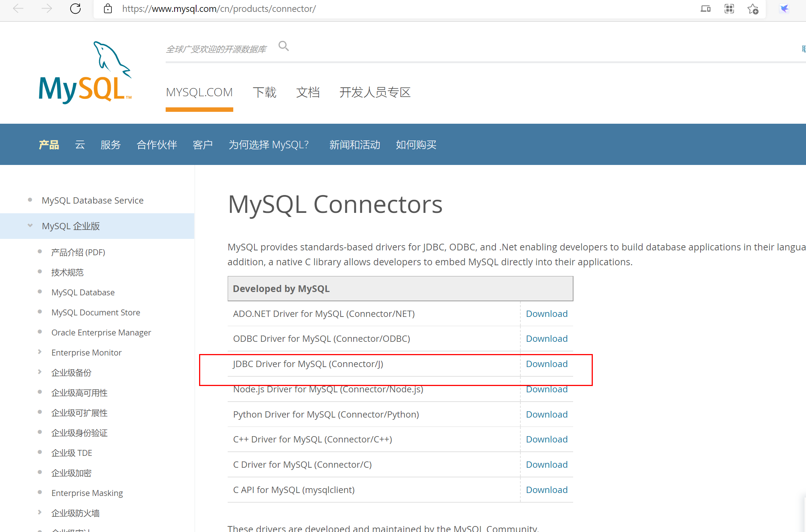Image resolution: width=806 pixels, height=532 pixels.
Task: Download the ADO.NET Connector/NET driver
Action: pyautogui.click(x=547, y=314)
